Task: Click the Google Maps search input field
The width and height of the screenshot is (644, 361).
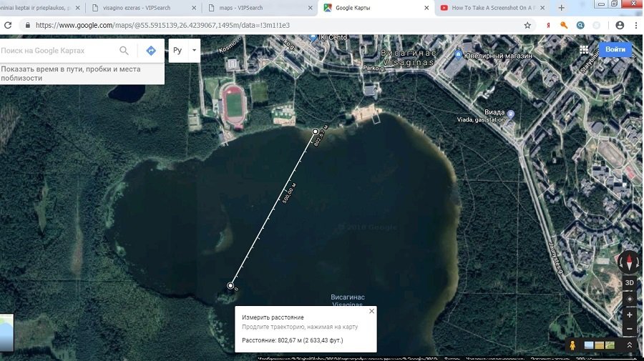Action: [57, 51]
